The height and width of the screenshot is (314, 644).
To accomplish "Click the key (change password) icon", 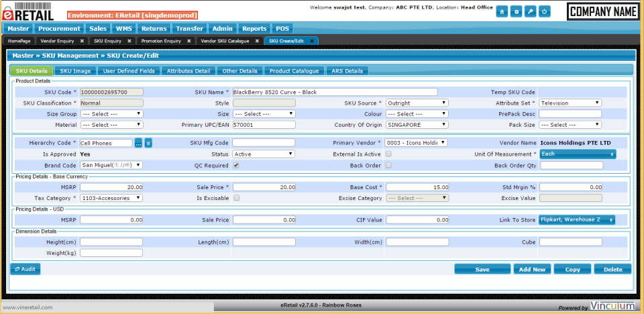I will pos(531,11).
